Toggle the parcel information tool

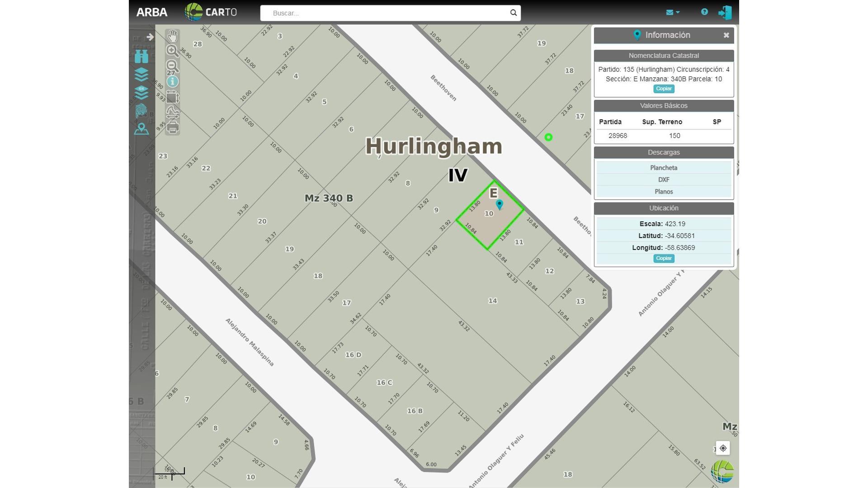click(172, 82)
